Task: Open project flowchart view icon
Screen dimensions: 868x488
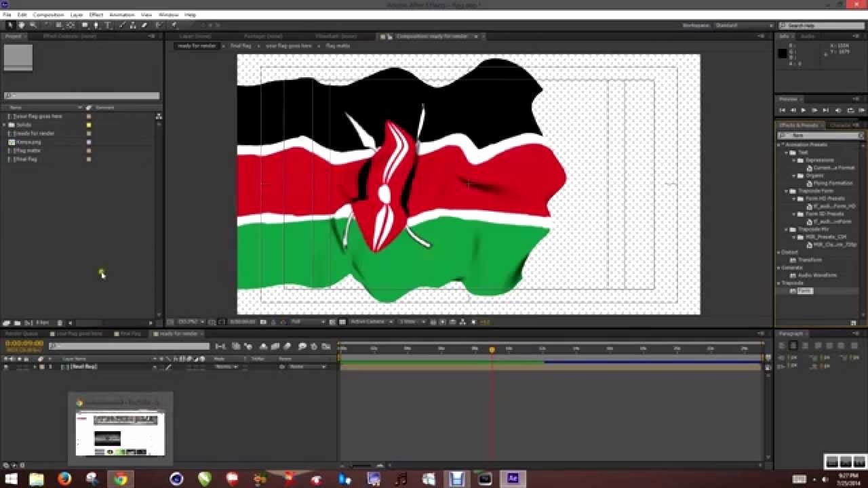Action: click(x=159, y=116)
